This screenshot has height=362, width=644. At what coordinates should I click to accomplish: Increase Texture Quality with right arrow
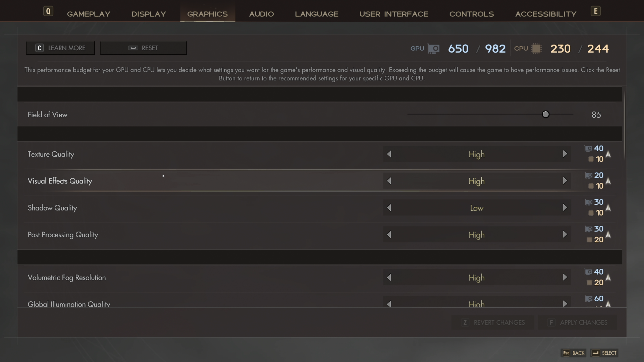565,154
